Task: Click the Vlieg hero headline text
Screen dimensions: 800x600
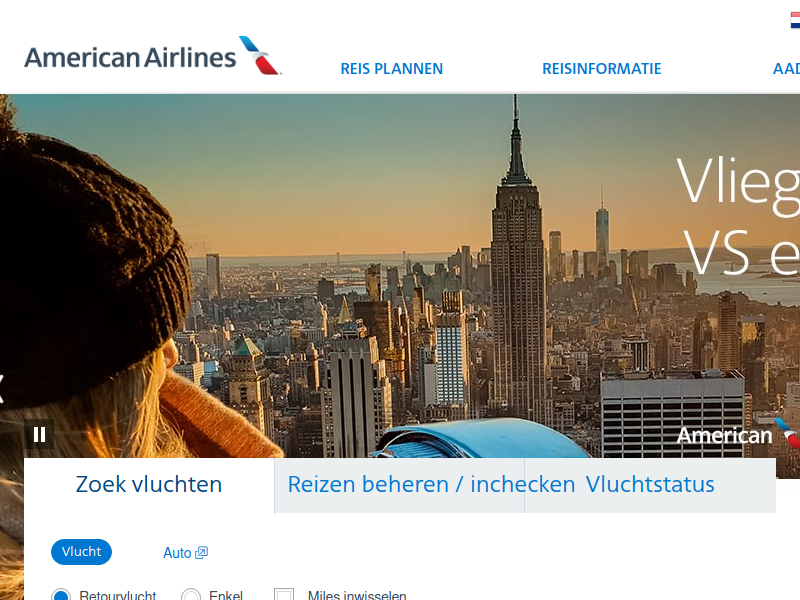Action: [x=738, y=184]
